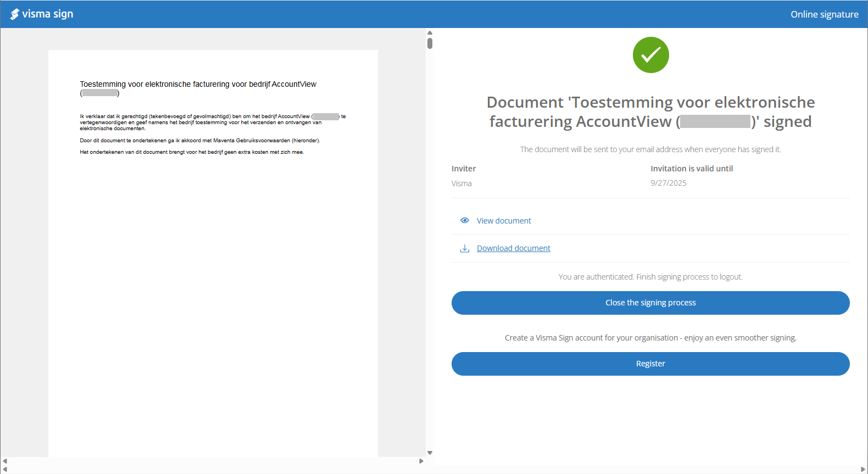Click the inviter name Visma
This screenshot has width=868, height=474.
(x=461, y=183)
